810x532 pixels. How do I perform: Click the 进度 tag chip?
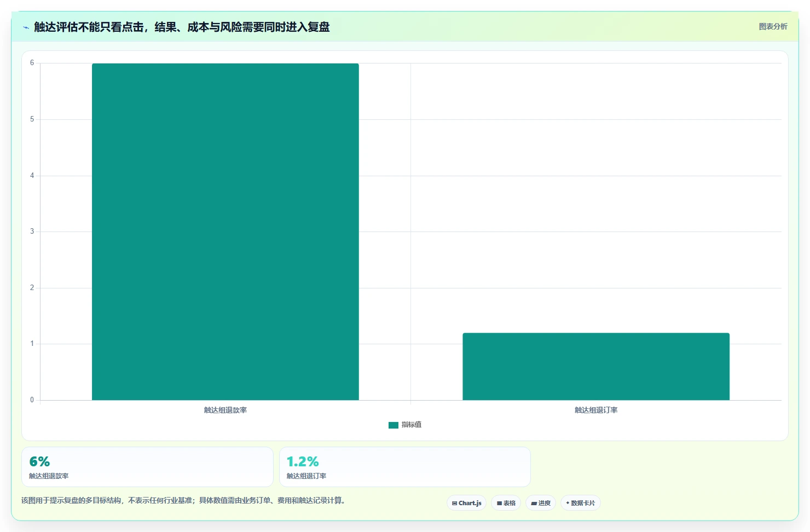[541, 503]
